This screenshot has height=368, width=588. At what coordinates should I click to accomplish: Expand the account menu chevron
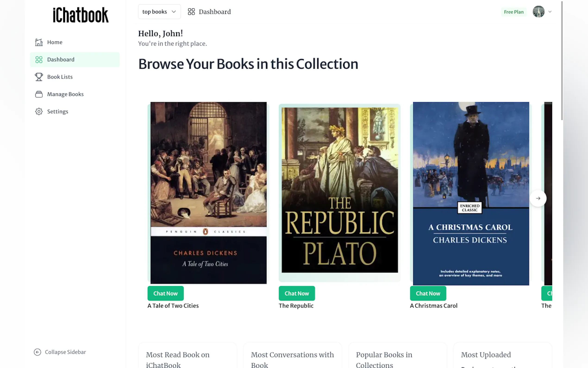pos(550,12)
